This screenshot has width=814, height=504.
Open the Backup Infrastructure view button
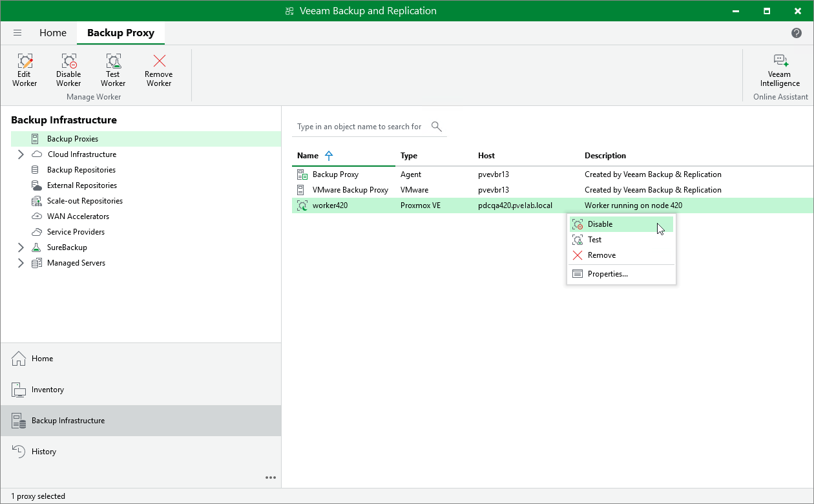click(x=141, y=421)
